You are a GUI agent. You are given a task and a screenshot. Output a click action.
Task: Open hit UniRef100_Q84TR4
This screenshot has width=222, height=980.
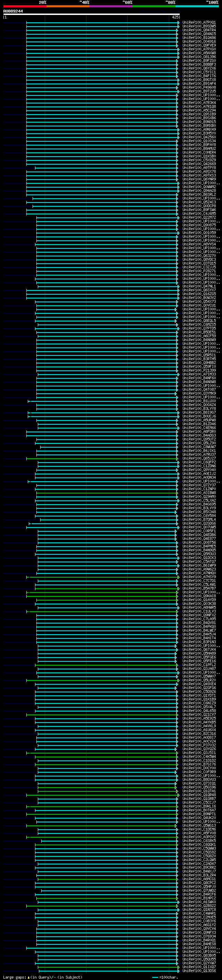[199, 30]
